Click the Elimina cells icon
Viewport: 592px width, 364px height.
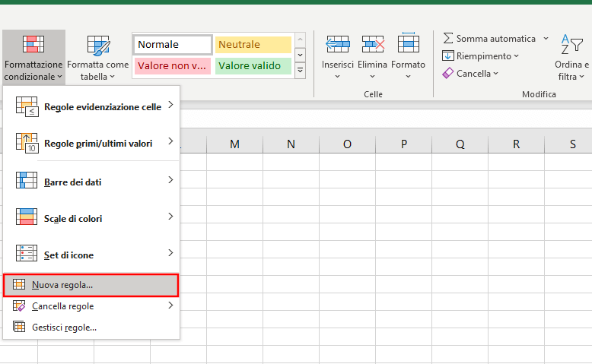click(373, 44)
